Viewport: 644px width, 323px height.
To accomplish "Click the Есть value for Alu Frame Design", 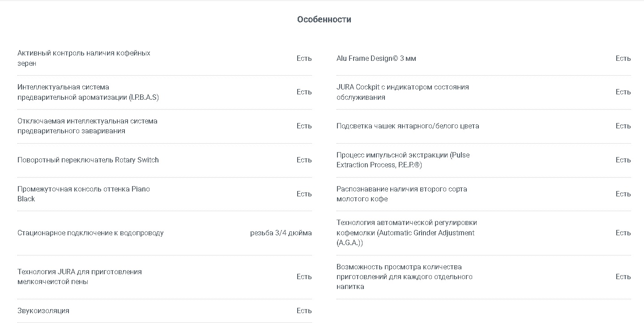I will pos(623,58).
